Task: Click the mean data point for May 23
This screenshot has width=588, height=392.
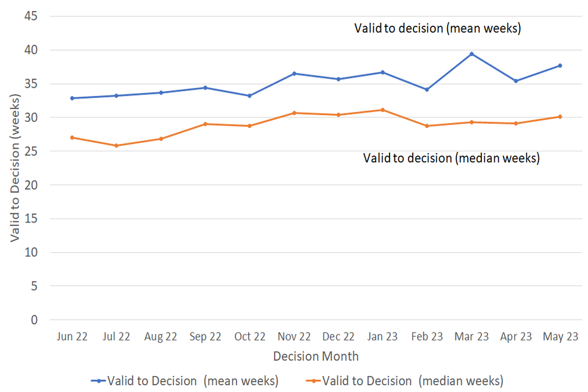Action: tap(560, 66)
